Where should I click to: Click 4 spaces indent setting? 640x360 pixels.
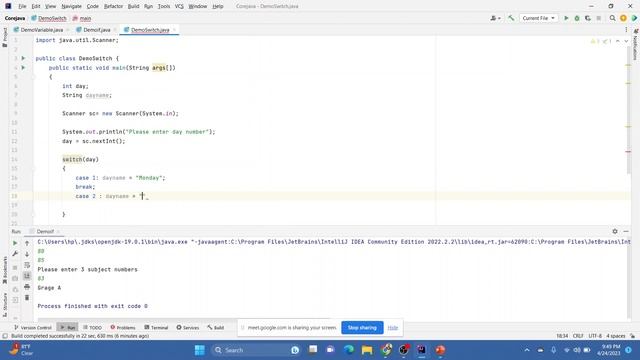coord(616,336)
